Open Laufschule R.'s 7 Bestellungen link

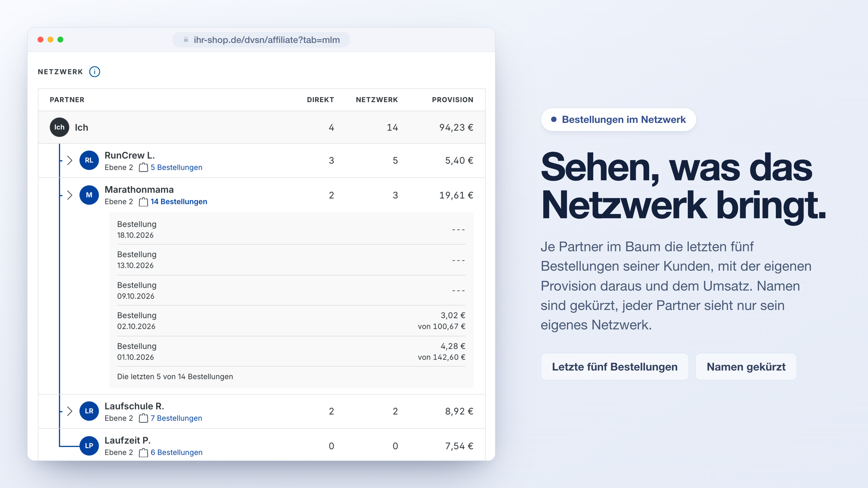[176, 418]
